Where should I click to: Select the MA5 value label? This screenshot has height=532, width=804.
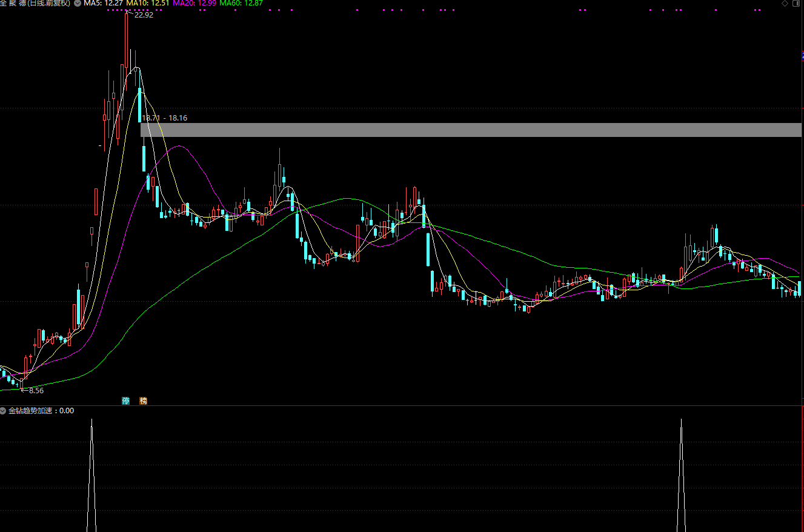pyautogui.click(x=104, y=3)
